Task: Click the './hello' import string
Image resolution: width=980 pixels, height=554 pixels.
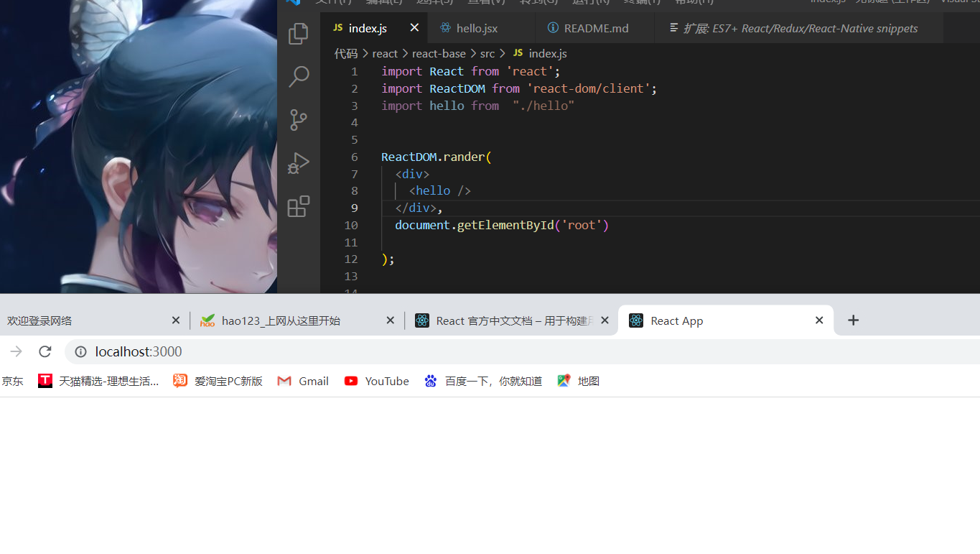Action: coord(543,106)
